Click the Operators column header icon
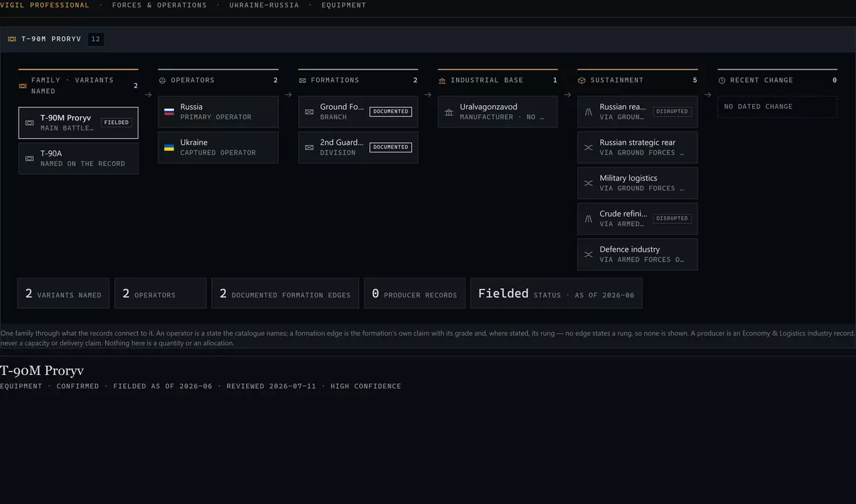Viewport: 856px width, 504px height. tap(163, 80)
